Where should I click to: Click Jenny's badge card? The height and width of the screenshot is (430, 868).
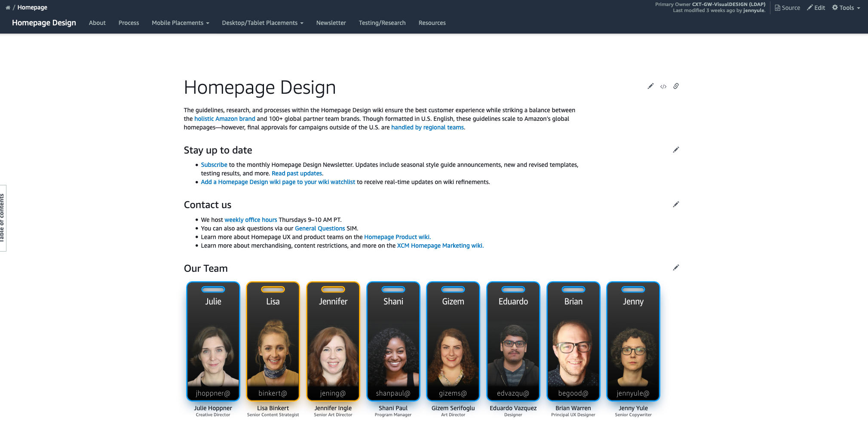tap(633, 341)
